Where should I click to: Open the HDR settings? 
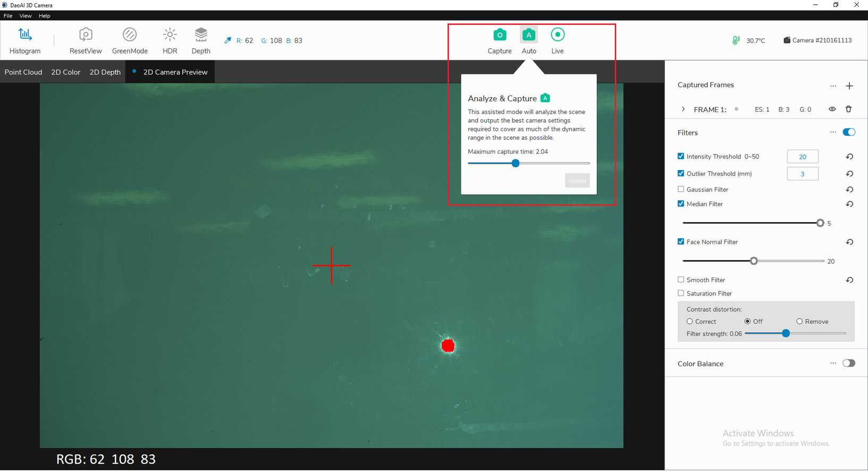170,40
